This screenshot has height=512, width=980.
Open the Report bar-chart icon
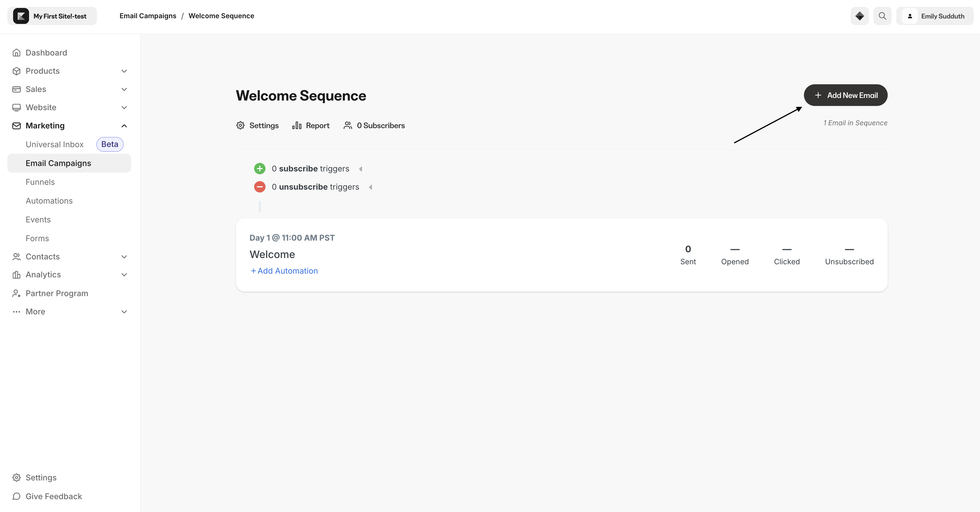tap(297, 125)
